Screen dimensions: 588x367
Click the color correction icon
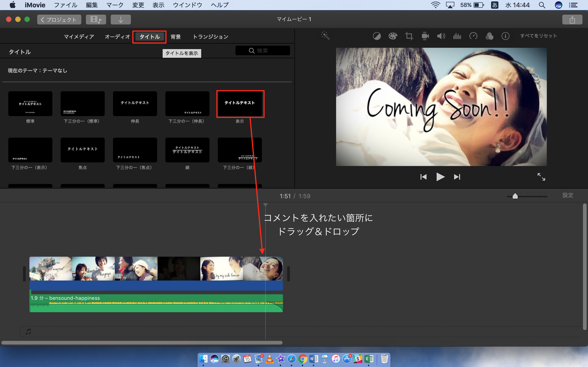point(393,36)
